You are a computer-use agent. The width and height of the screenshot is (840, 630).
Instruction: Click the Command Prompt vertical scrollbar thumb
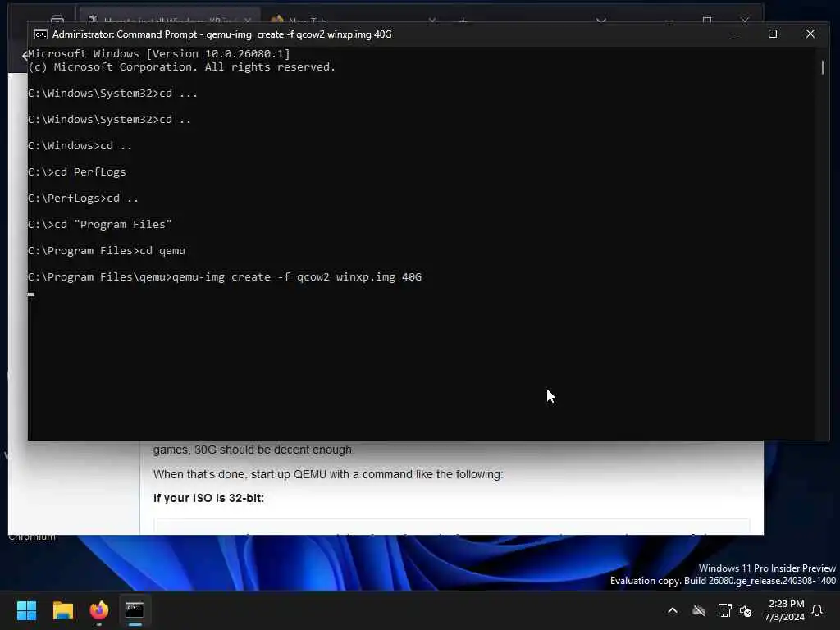click(x=822, y=67)
